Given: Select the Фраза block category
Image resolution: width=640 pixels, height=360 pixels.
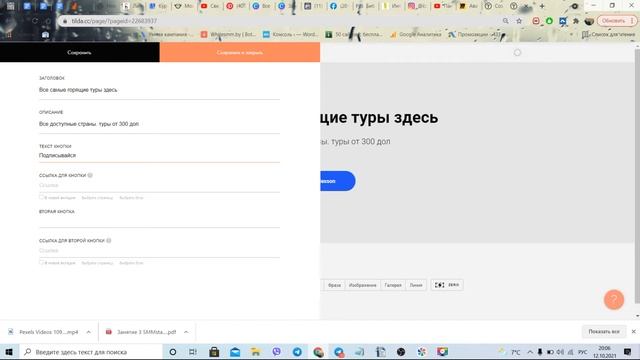Looking at the screenshot, I should point(334,285).
